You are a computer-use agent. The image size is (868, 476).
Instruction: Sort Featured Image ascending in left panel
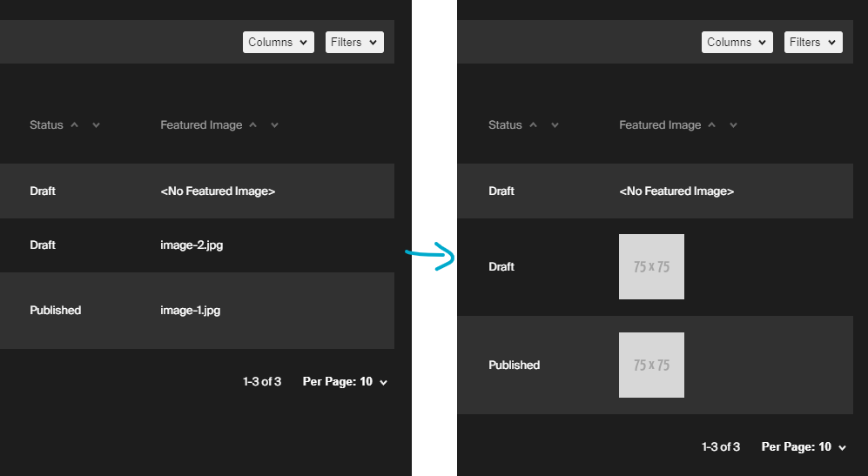click(253, 125)
